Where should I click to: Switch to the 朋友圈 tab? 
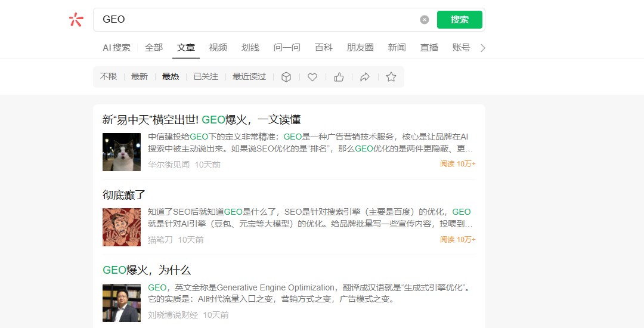(x=360, y=48)
